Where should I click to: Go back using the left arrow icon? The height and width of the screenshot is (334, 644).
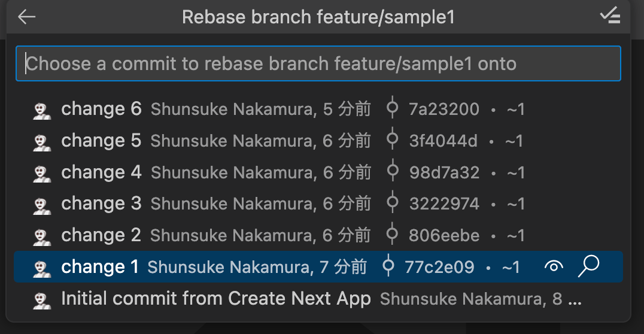click(x=27, y=17)
